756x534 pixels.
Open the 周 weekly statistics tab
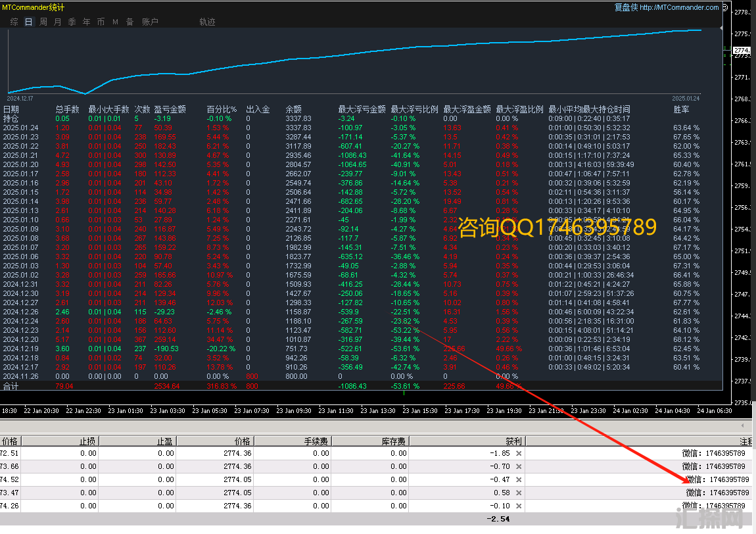[x=43, y=22]
